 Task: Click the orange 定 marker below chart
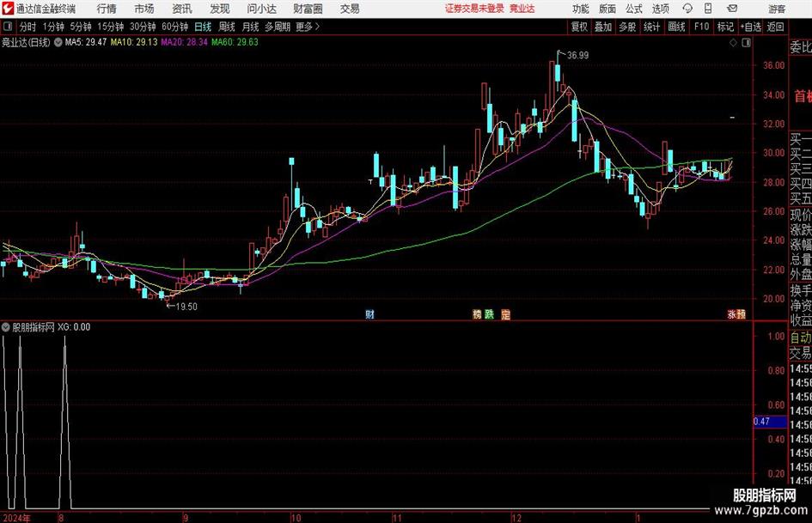click(506, 314)
